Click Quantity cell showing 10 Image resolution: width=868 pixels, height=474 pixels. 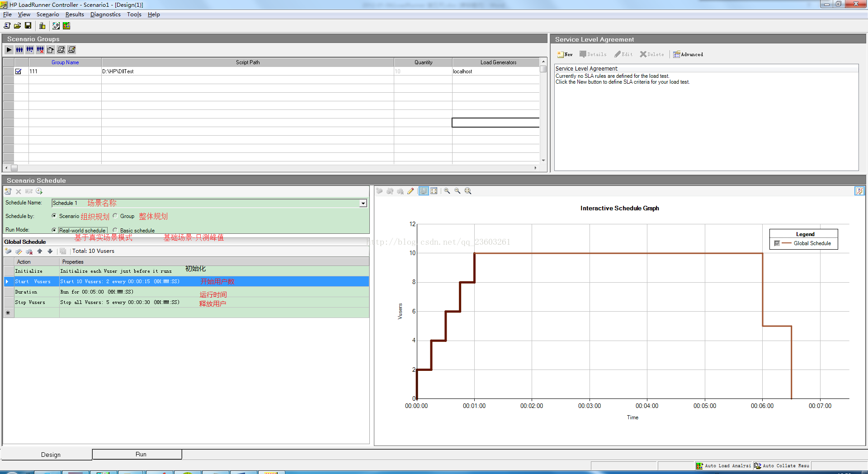(423, 71)
